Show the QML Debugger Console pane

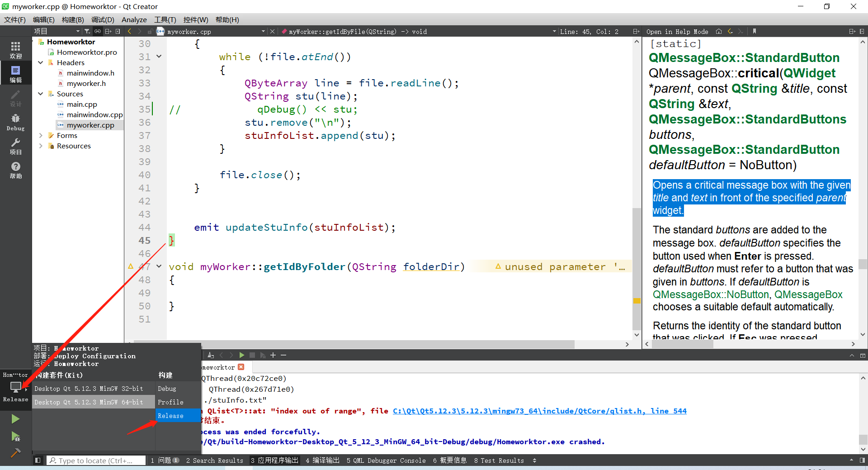(386, 460)
